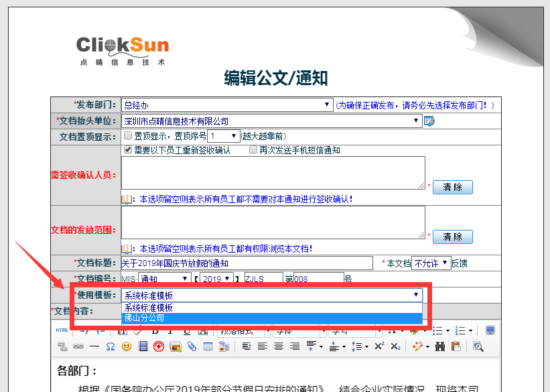Open the publishing department dropdown 总经办
The width and height of the screenshot is (550, 392).
coord(227,105)
